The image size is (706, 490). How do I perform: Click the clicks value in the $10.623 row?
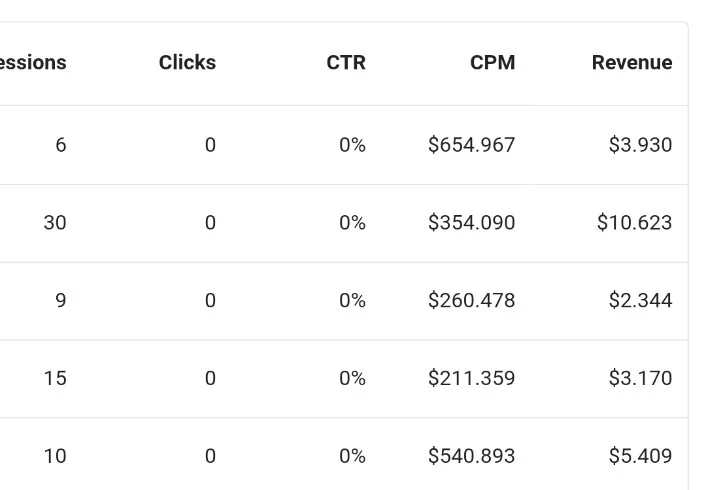pos(210,223)
